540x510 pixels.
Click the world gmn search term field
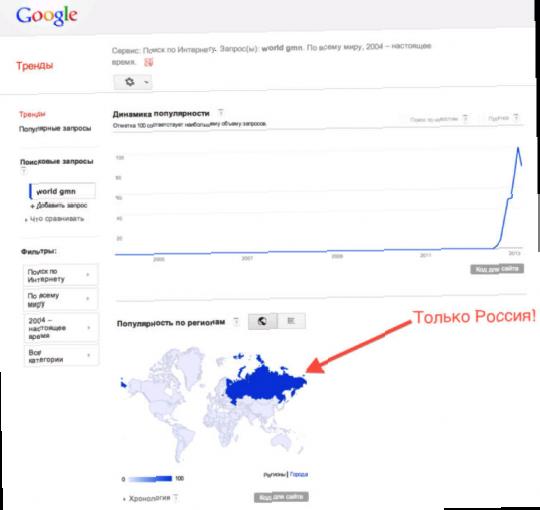pyautogui.click(x=63, y=191)
